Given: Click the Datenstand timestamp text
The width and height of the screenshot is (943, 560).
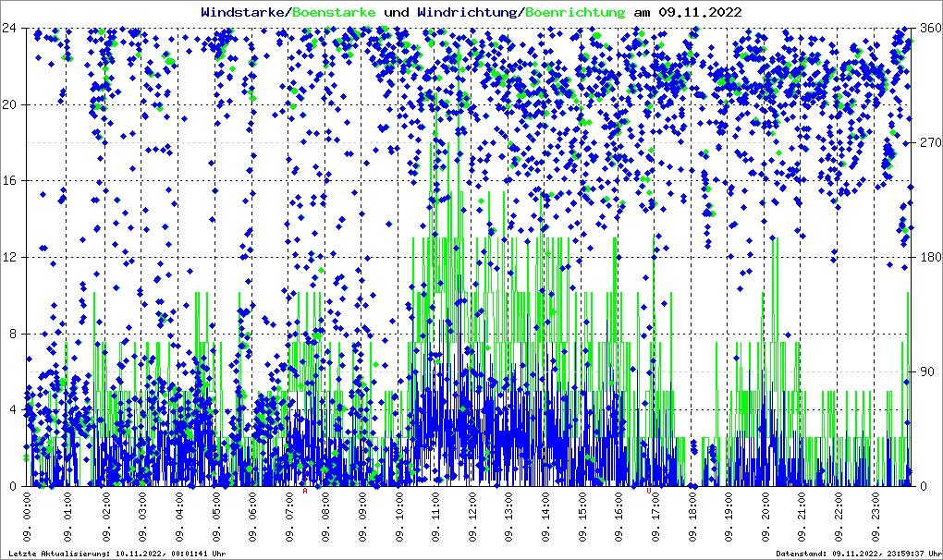Looking at the screenshot, I should click(859, 554).
